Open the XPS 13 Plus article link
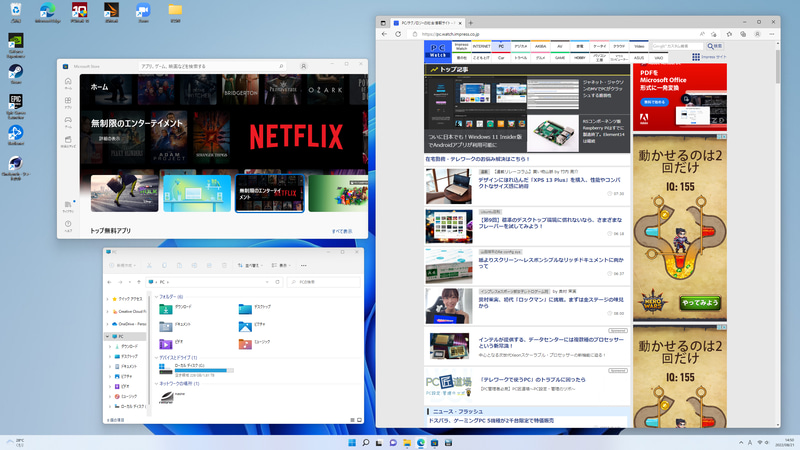This screenshot has width=800, height=450. 549,183
